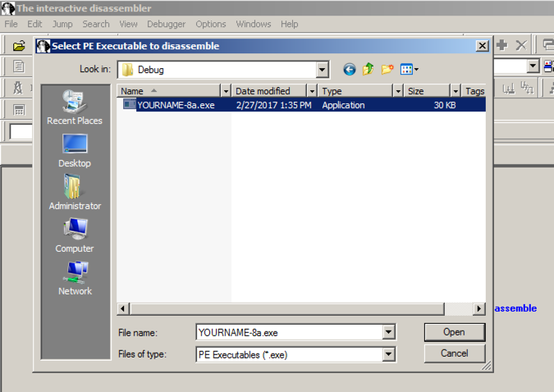Open Recent Places location
The height and width of the screenshot is (392, 554).
click(75, 107)
